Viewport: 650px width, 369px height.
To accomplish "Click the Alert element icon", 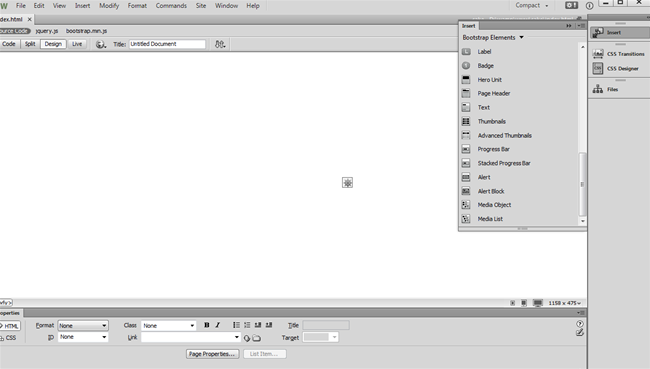I will (466, 177).
